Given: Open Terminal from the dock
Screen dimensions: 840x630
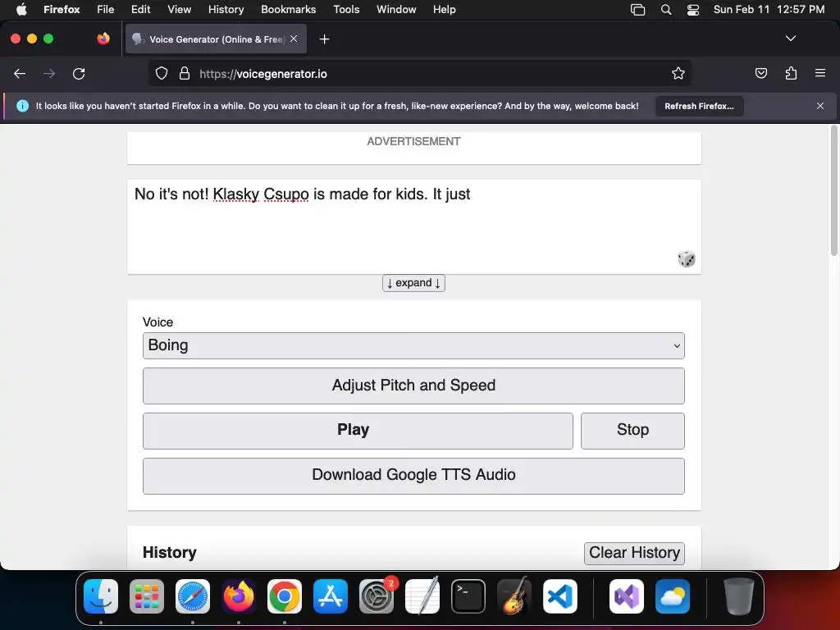Looking at the screenshot, I should pyautogui.click(x=468, y=596).
